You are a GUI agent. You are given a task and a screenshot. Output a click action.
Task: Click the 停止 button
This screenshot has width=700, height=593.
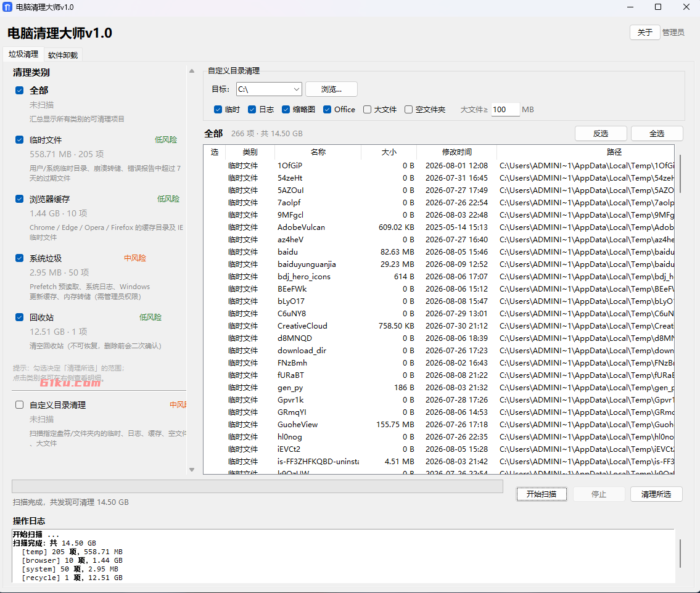click(598, 494)
